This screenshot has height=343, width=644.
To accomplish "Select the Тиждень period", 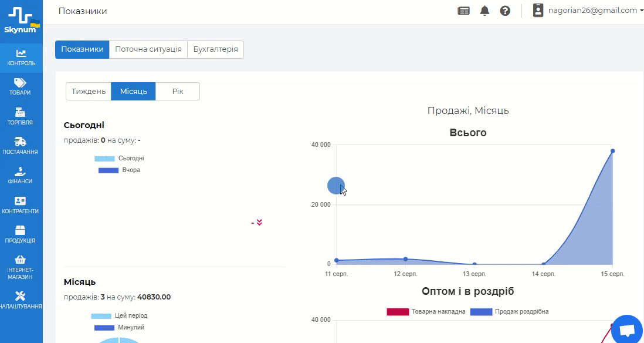I will point(89,91).
